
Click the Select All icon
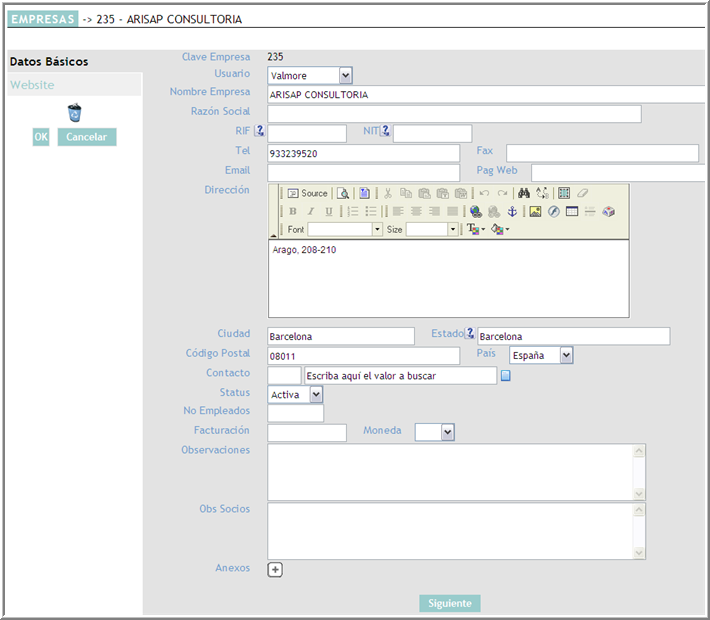[x=564, y=193]
